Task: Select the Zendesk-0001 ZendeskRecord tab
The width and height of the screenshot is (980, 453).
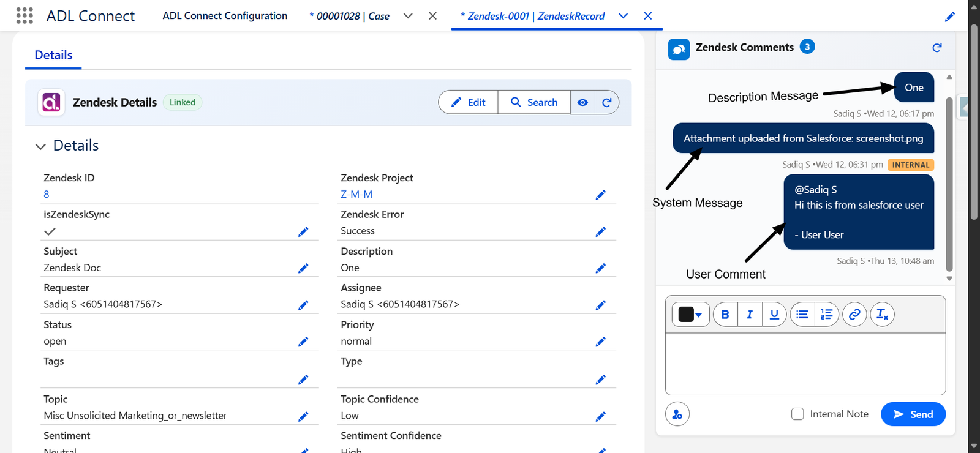Action: coord(532,16)
